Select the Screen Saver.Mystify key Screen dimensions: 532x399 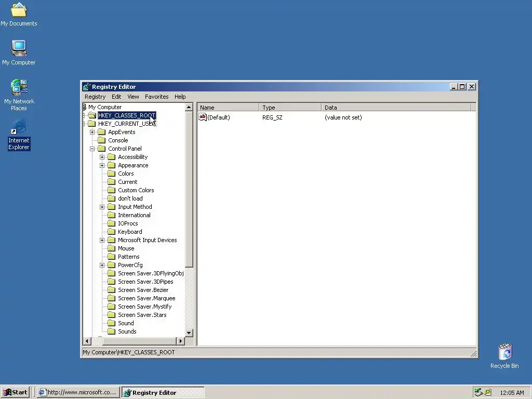[145, 307]
